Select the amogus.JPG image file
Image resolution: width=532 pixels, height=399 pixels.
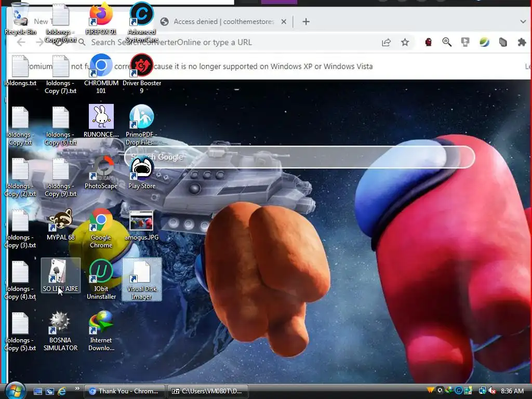point(141,225)
